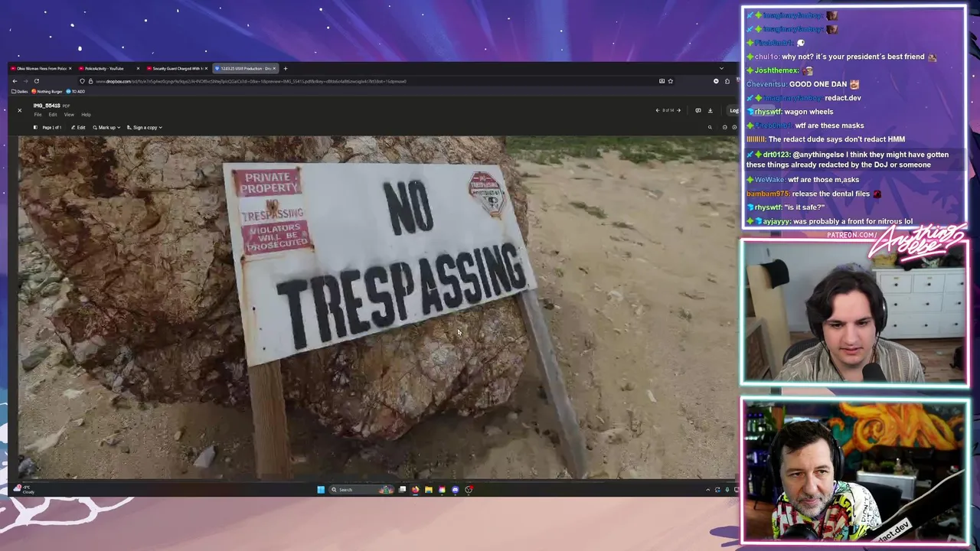This screenshot has width=980, height=551.
Task: Open the File menu
Action: 38,115
